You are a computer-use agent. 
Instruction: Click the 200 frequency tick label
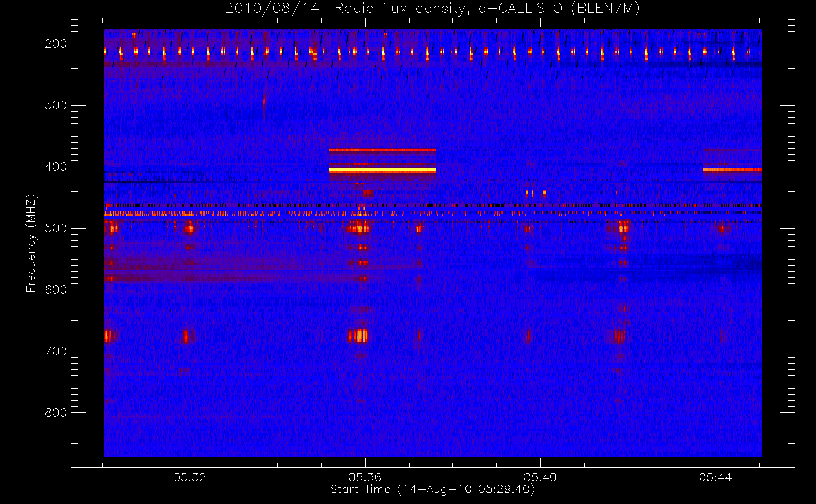tap(56, 44)
